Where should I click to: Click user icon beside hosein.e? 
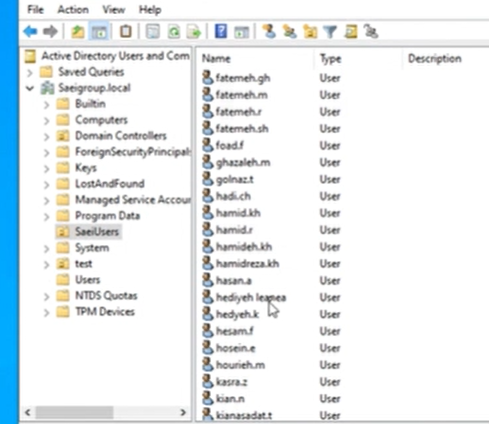tap(208, 347)
